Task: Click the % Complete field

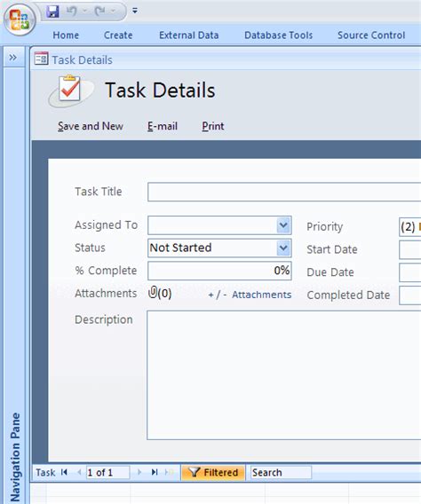Action: coord(219,271)
